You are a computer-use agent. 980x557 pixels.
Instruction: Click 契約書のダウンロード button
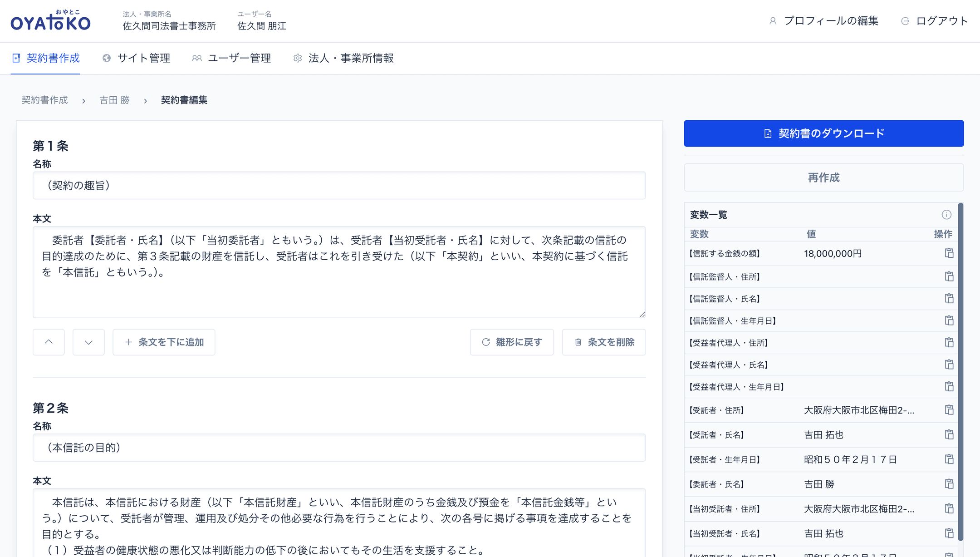click(823, 133)
